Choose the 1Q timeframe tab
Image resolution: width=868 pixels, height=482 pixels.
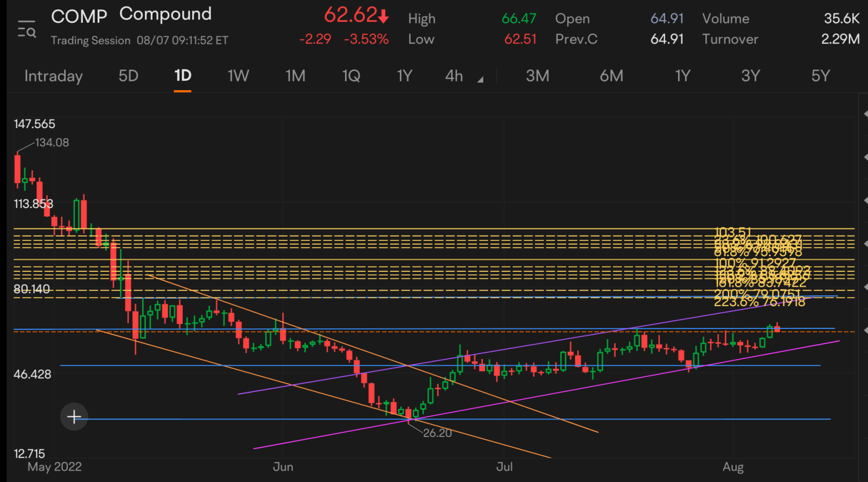click(351, 76)
